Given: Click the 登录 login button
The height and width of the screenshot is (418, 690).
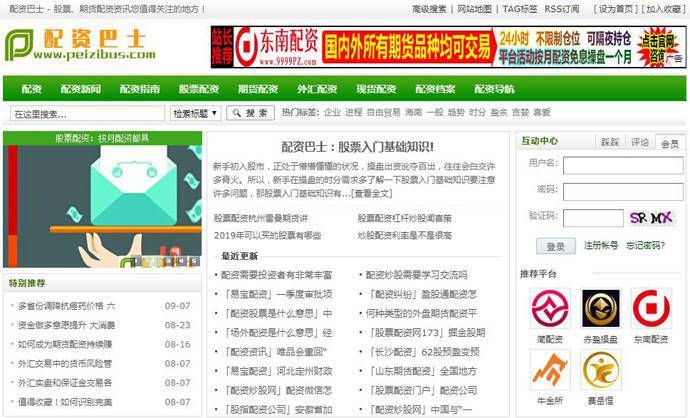Looking at the screenshot, I should 556,245.
